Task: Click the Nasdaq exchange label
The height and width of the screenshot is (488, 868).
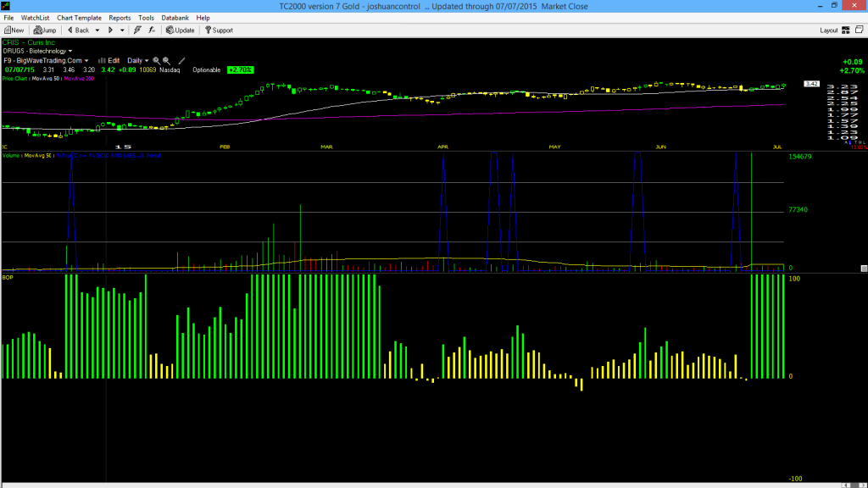Action: pos(170,69)
